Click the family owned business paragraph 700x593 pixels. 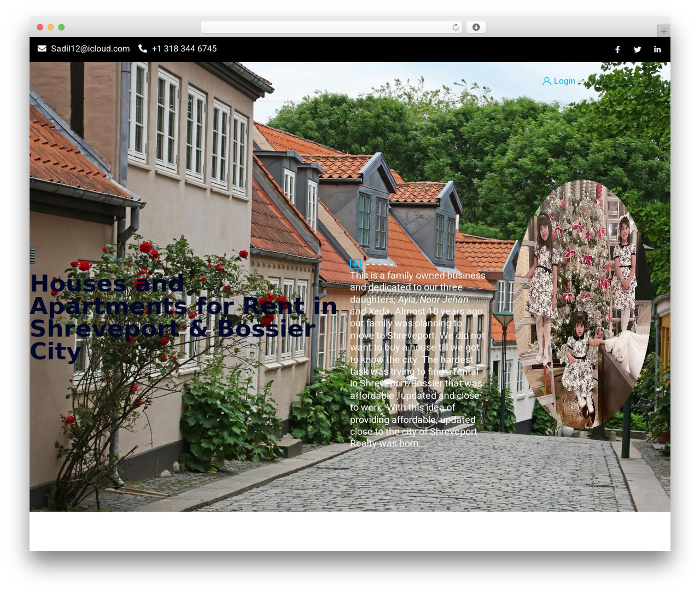pyautogui.click(x=418, y=359)
